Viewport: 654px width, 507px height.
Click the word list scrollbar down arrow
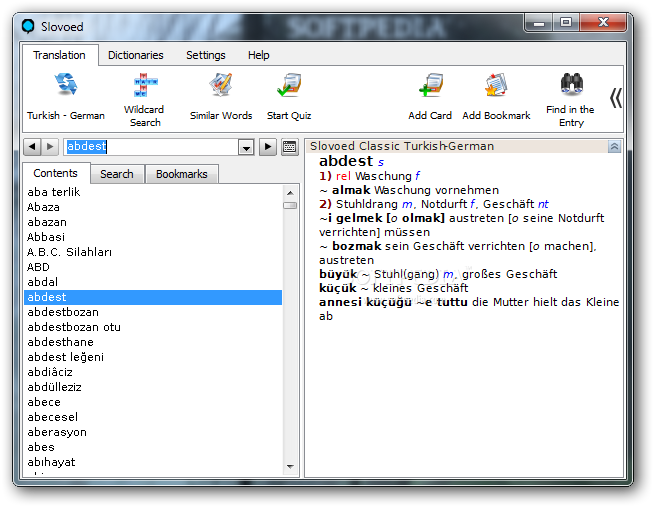(290, 467)
